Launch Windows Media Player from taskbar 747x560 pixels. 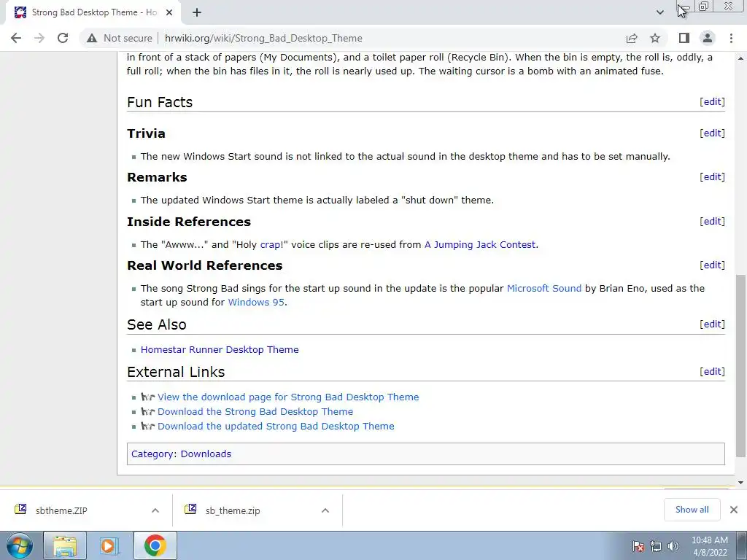(x=109, y=545)
